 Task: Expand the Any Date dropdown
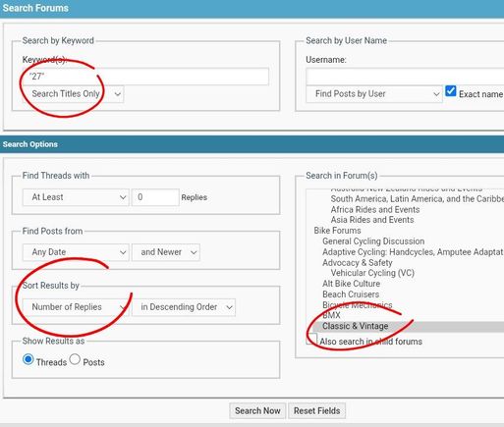(76, 252)
